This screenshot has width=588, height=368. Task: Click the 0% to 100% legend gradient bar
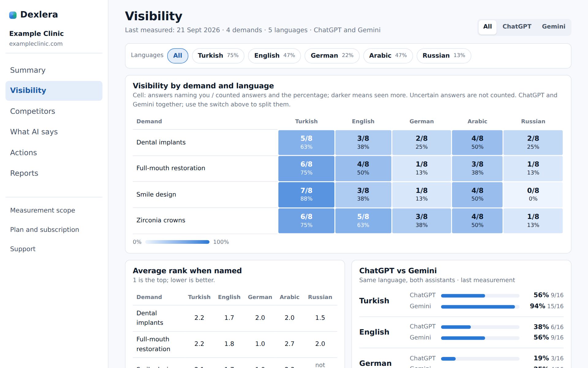(177, 242)
